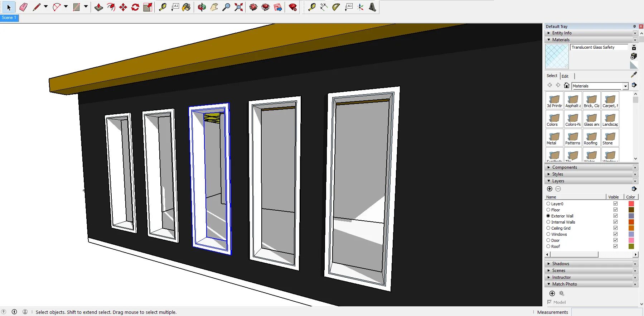Viewport: 644px width, 316px height.
Task: Pick the Eraser tool
Action: click(x=23, y=7)
